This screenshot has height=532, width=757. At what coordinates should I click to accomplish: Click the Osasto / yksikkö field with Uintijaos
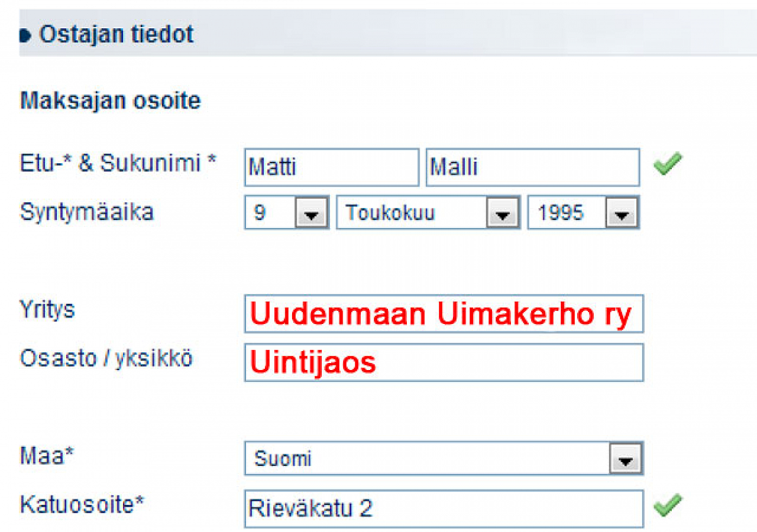[444, 362]
